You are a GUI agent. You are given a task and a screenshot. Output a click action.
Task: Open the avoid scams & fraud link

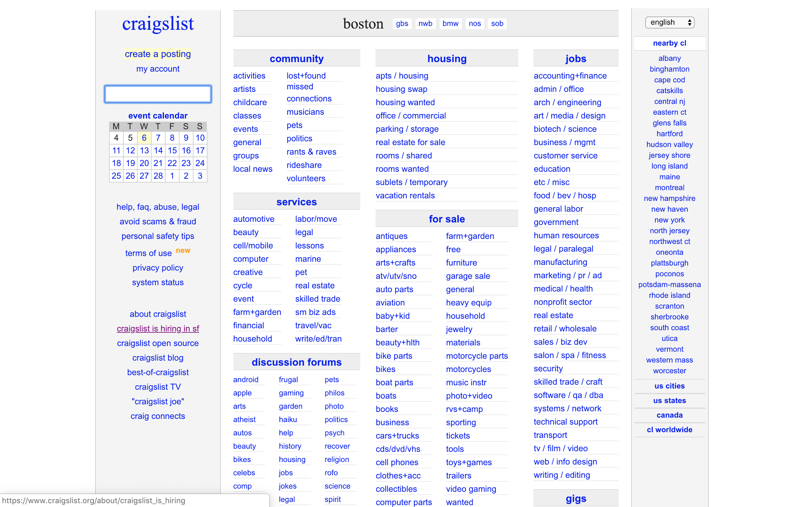point(158,221)
